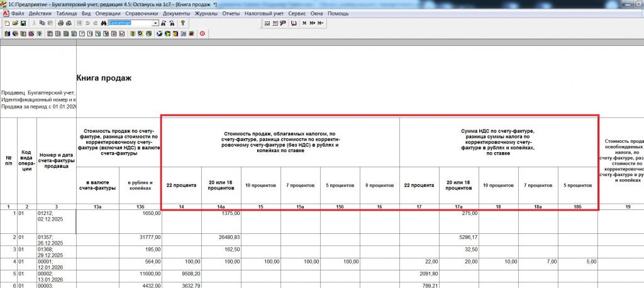The image size is (644, 288).
Task: Click the binoculars Find icon
Action: pos(104,23)
